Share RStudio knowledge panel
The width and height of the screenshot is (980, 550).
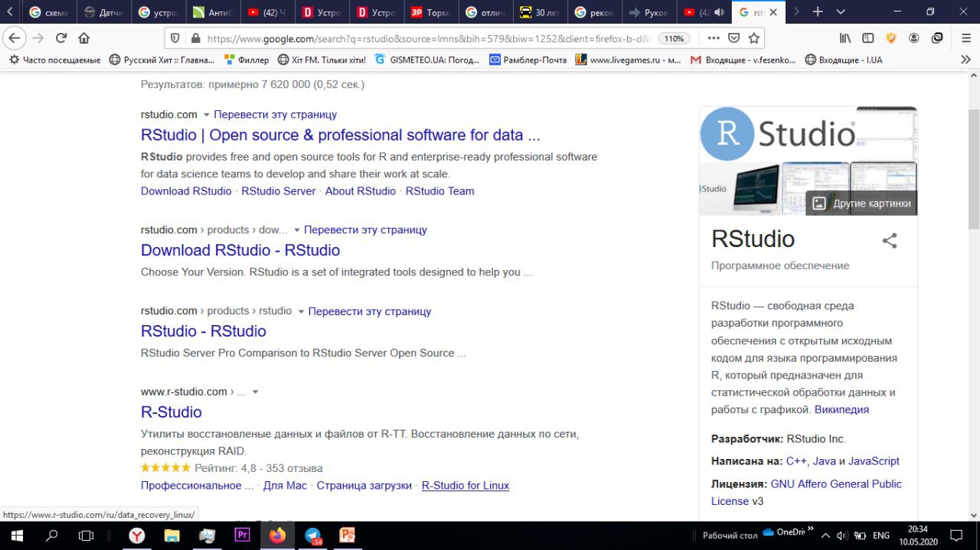click(x=890, y=241)
